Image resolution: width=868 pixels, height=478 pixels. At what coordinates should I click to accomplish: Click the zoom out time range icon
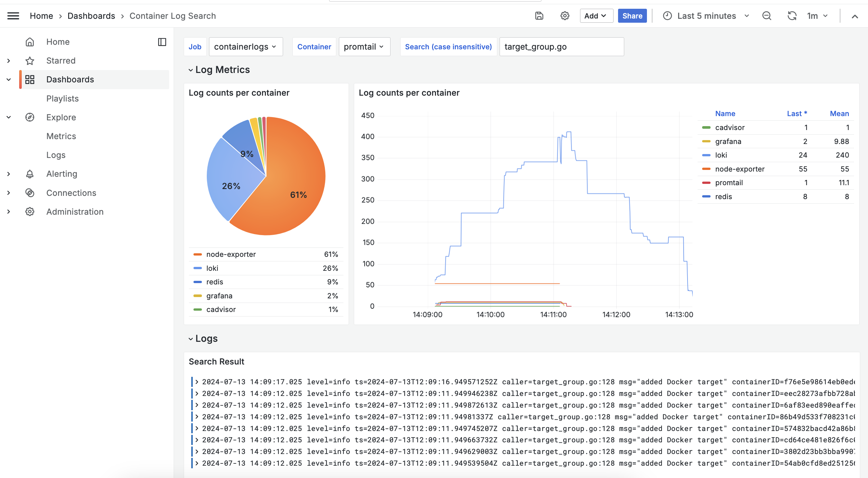(x=767, y=16)
